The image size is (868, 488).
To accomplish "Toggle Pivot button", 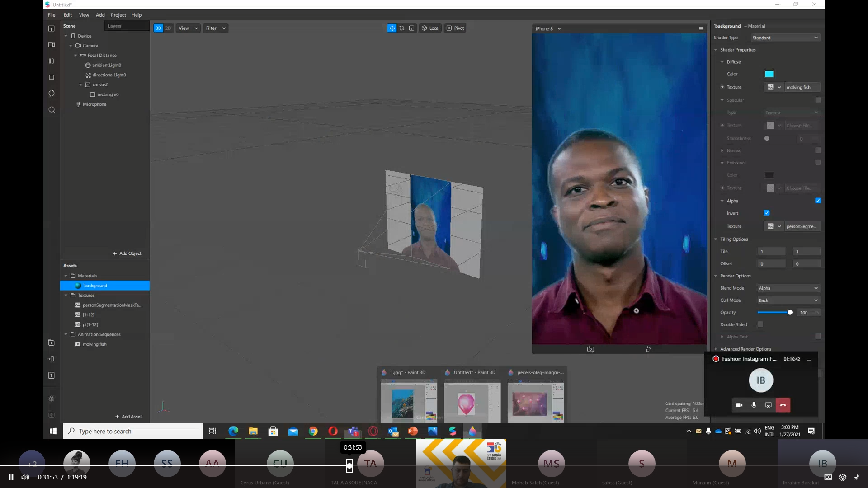I will point(455,28).
